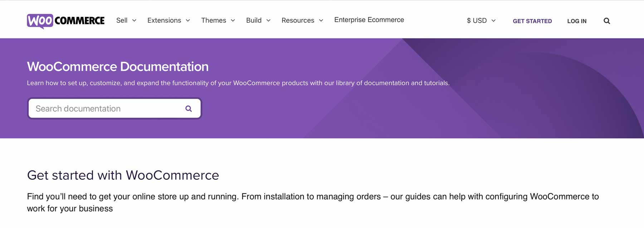Open the site search magnifier icon
The width and height of the screenshot is (644, 228).
click(606, 21)
